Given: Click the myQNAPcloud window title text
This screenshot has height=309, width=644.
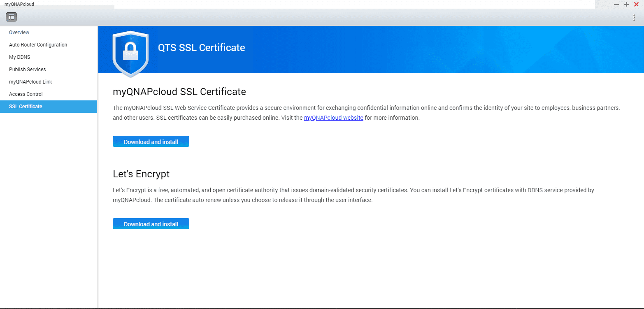Looking at the screenshot, I should click(x=19, y=4).
